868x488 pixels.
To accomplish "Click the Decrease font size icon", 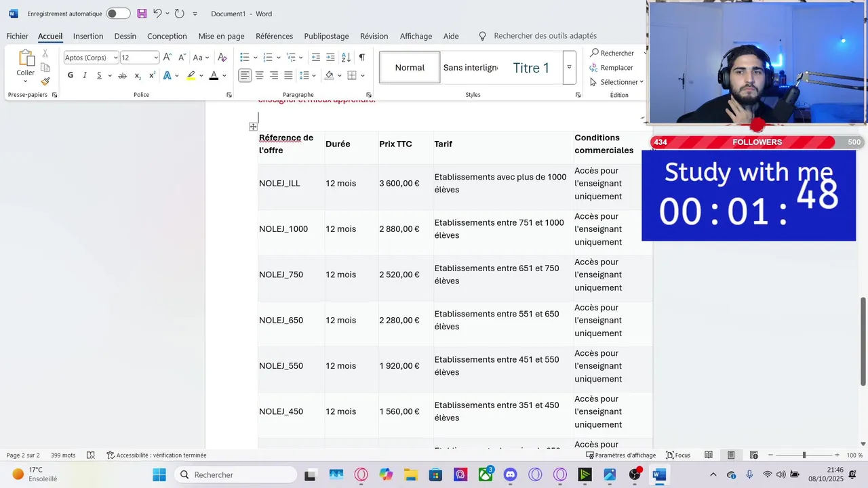I will 182,58.
